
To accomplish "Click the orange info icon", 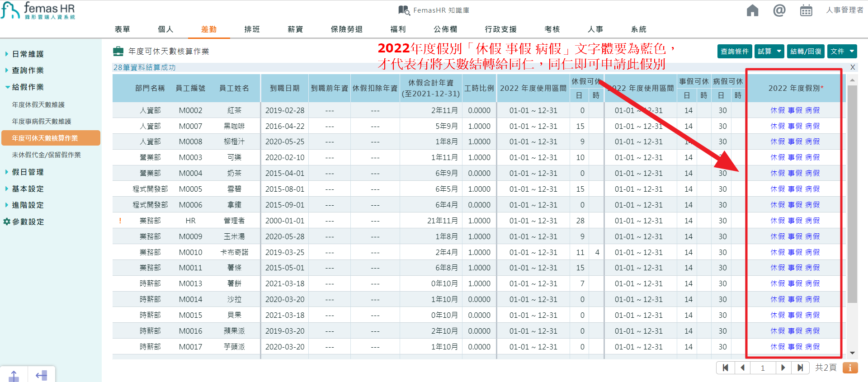I will tap(850, 368).
